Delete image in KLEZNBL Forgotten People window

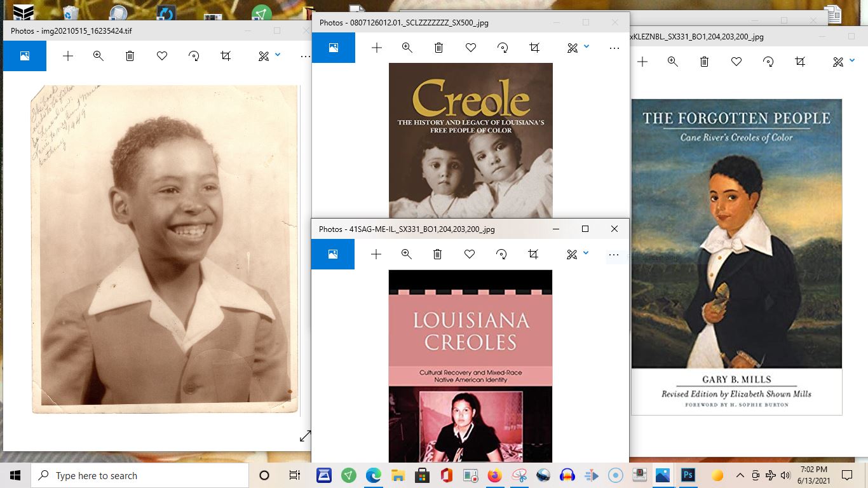705,62
